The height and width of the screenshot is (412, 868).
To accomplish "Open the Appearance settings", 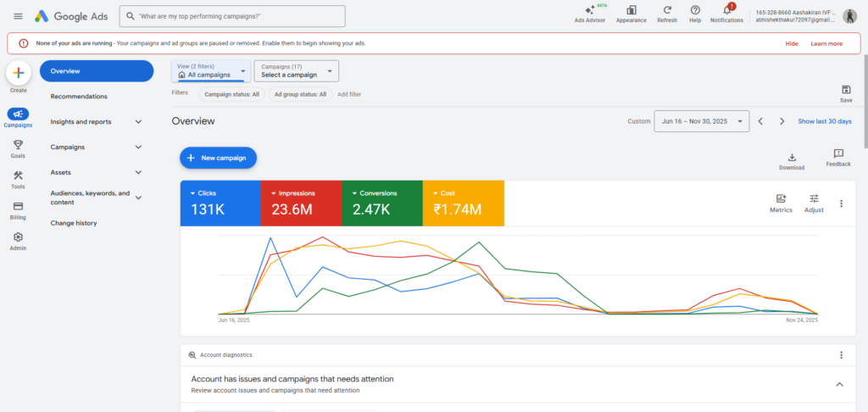I will (x=631, y=11).
